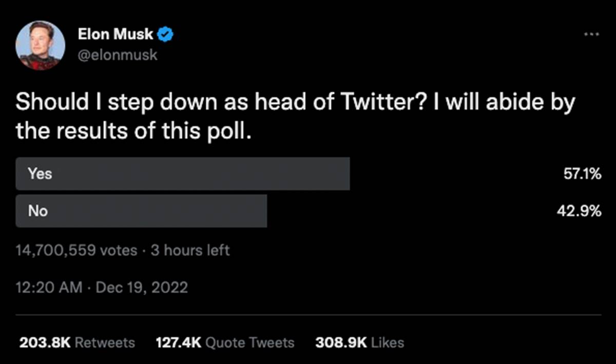
Task: Click the No result bar
Action: (x=141, y=211)
